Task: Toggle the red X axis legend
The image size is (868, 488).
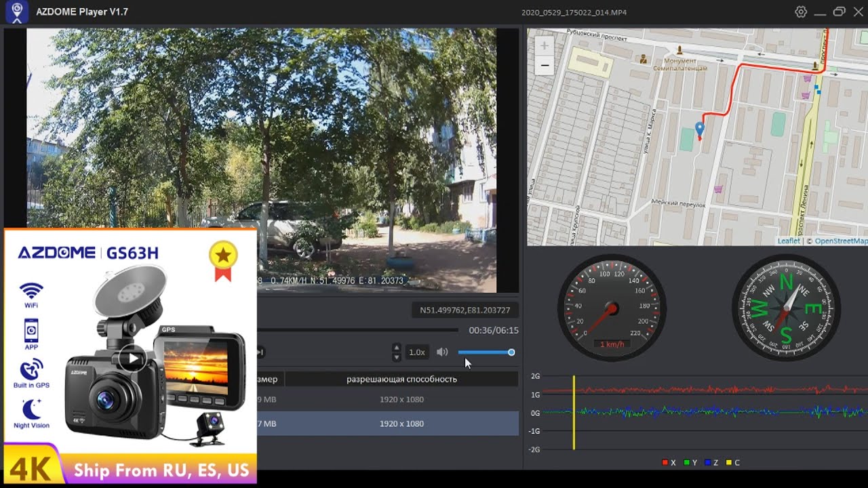Action: point(669,463)
